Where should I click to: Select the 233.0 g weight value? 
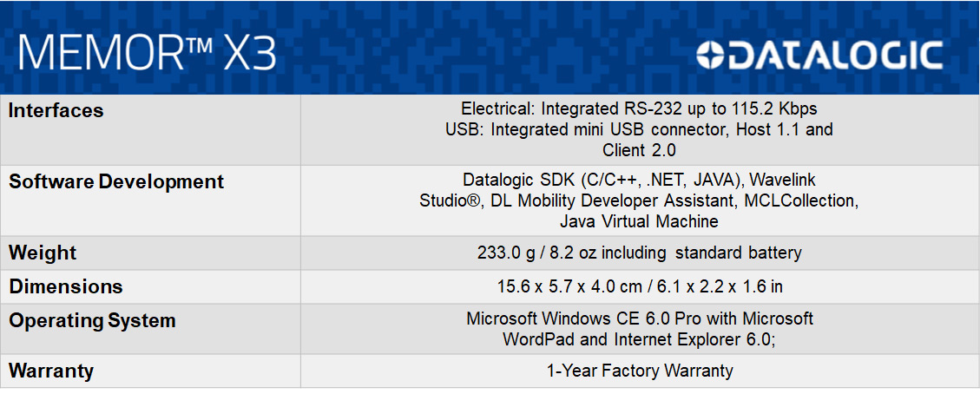coord(640,253)
